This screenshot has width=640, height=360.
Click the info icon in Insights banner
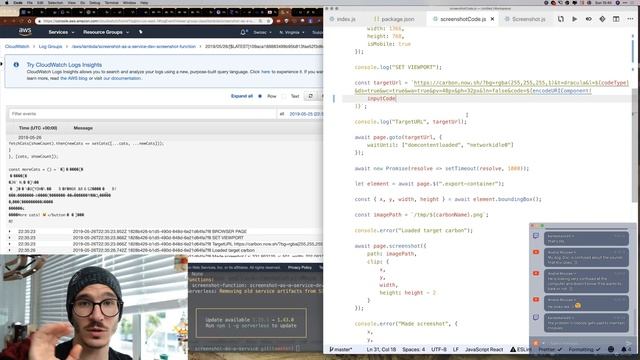click(16, 64)
